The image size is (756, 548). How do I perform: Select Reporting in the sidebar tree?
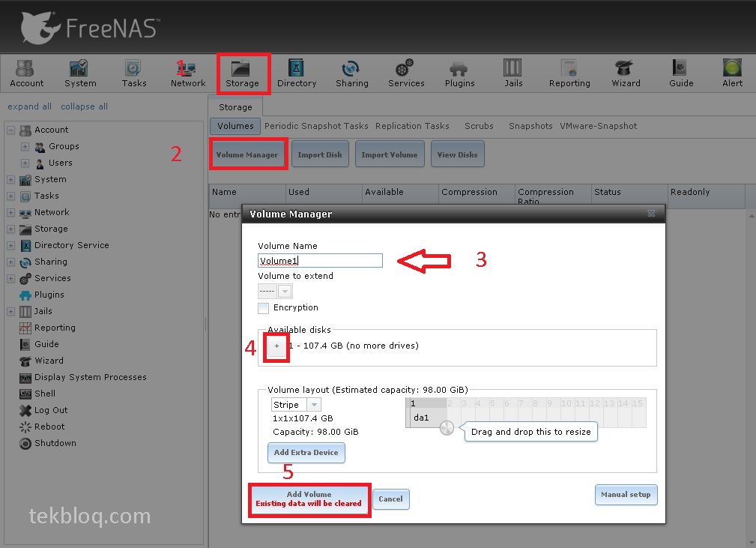coord(55,328)
